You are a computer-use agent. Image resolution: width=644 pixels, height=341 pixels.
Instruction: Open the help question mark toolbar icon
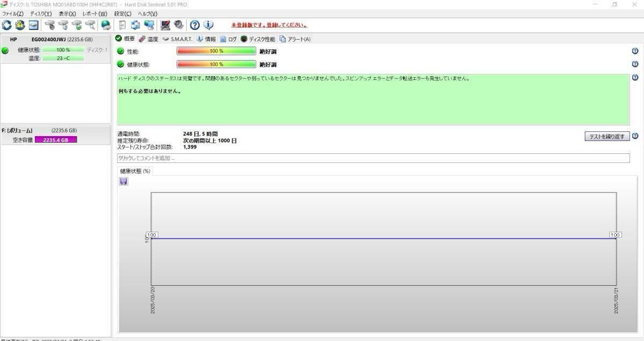pyautogui.click(x=194, y=25)
